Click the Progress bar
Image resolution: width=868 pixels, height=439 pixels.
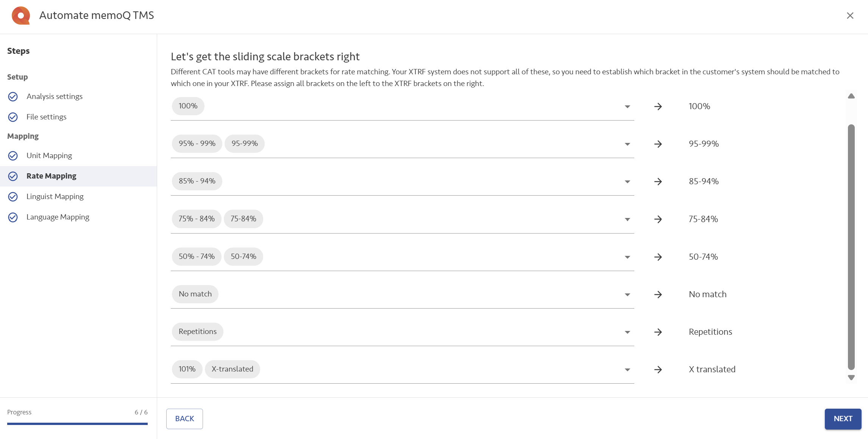click(x=77, y=424)
